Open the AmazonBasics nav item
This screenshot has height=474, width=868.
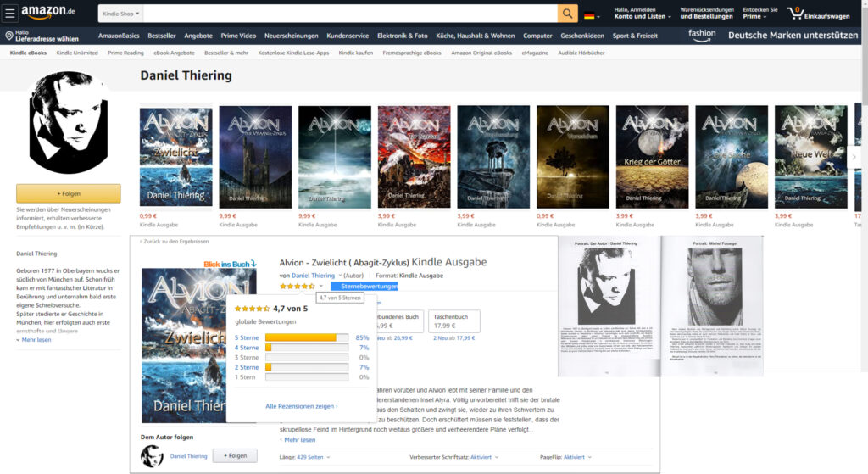[119, 36]
